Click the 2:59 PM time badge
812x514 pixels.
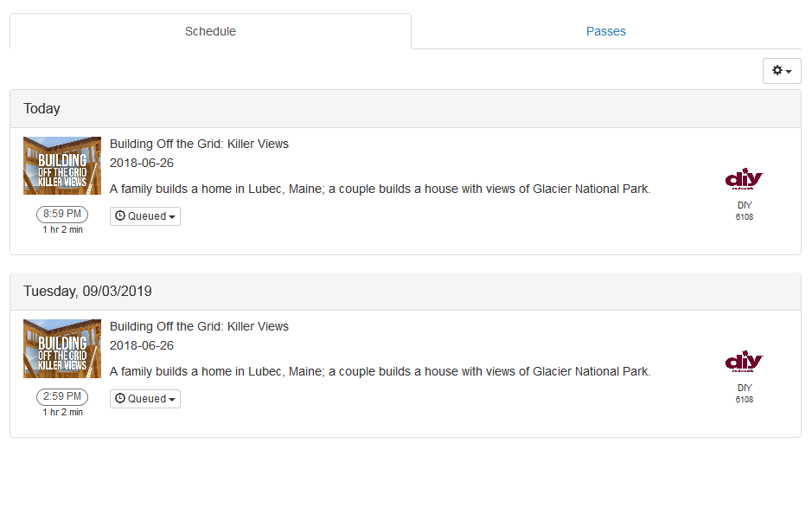pyautogui.click(x=62, y=396)
